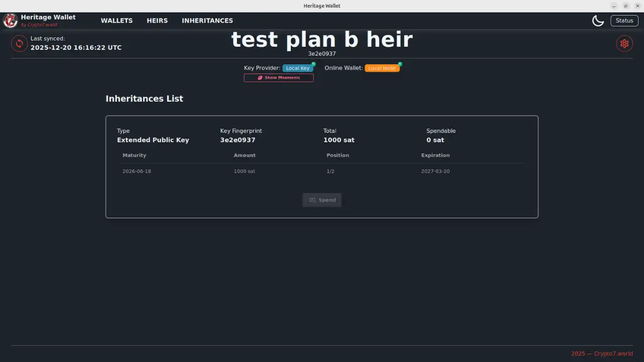Click the green dot on Local Node badge
Screen dimensions: 644x362
pyautogui.click(x=400, y=64)
